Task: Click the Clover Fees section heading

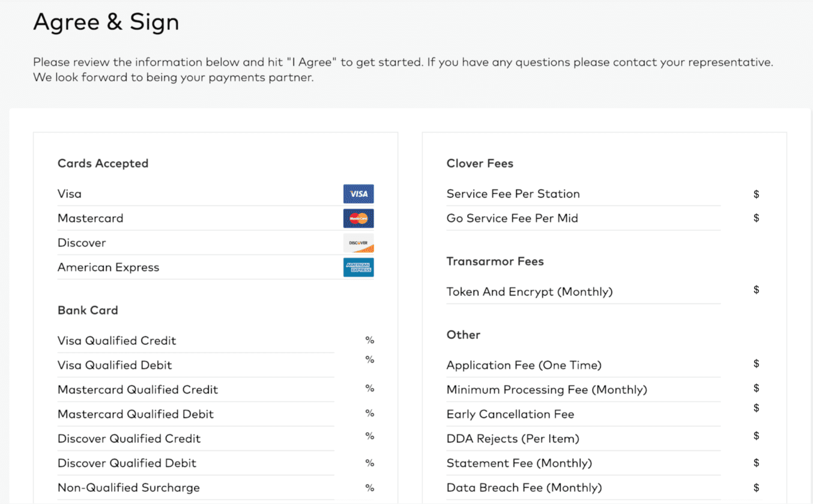Action: [x=480, y=163]
